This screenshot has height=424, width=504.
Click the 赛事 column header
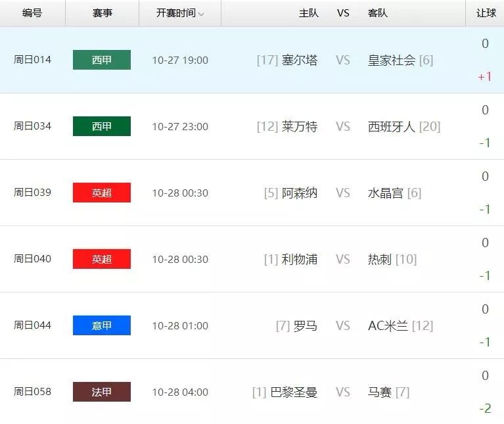pos(103,13)
